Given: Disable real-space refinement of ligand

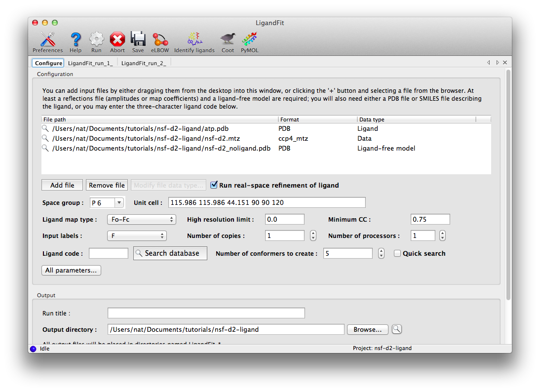Looking at the screenshot, I should [x=214, y=185].
